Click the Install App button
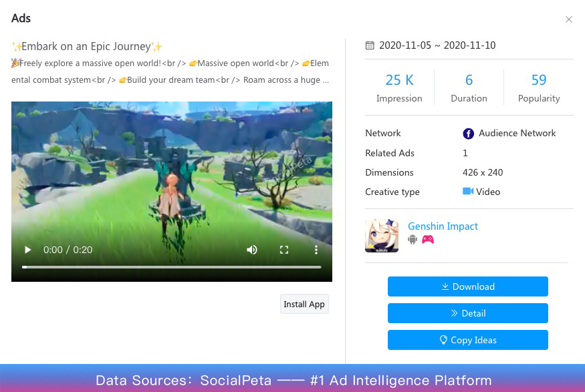Screen dimensions: 585x392 tap(304, 304)
